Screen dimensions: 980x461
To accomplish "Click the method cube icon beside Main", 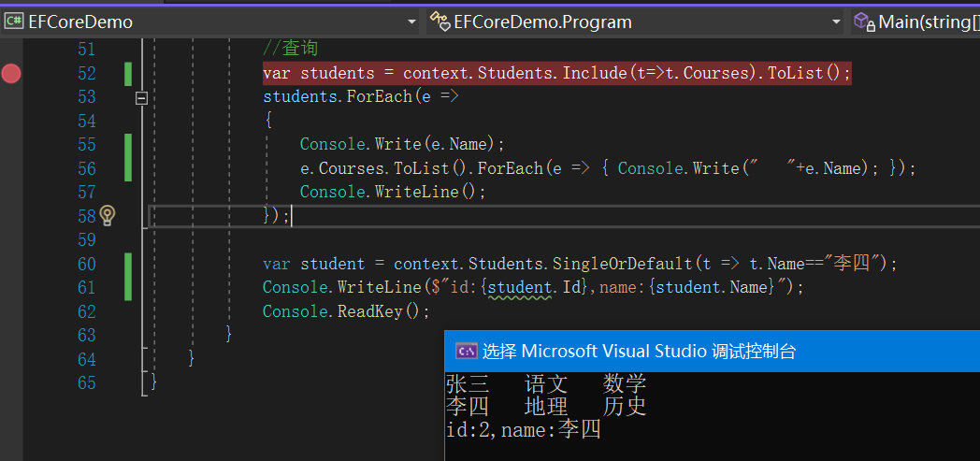I will tap(863, 22).
